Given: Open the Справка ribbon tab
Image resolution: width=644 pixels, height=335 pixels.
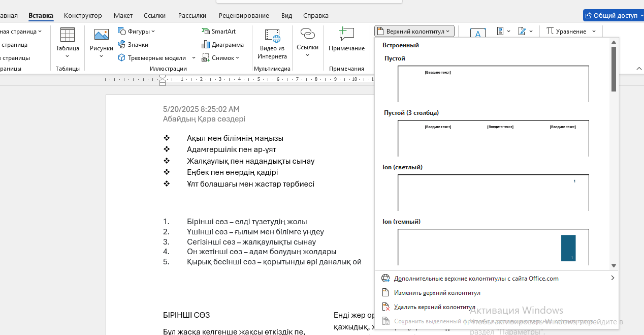Looking at the screenshot, I should coord(315,15).
